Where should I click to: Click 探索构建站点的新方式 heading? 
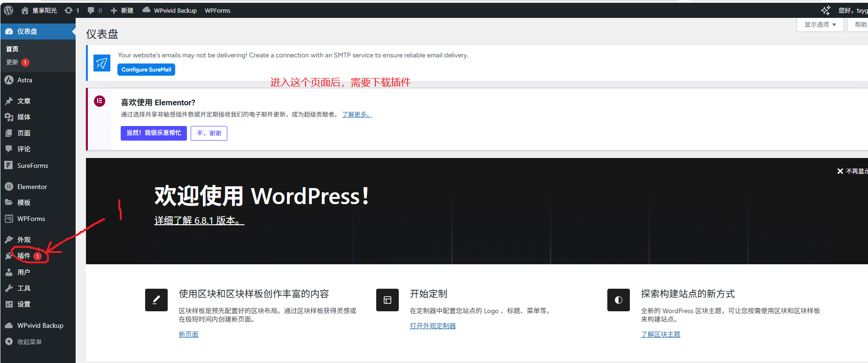[x=688, y=294]
